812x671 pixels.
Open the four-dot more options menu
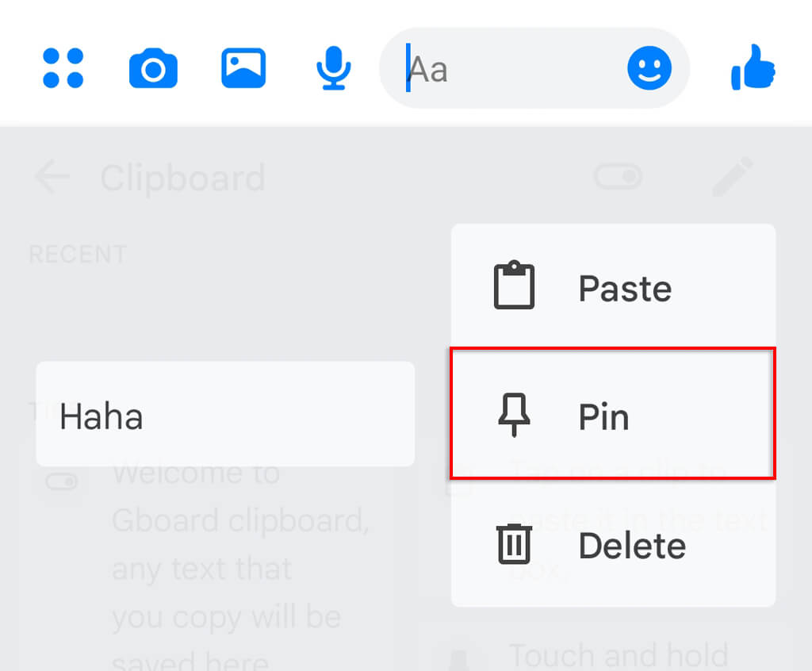tap(63, 68)
